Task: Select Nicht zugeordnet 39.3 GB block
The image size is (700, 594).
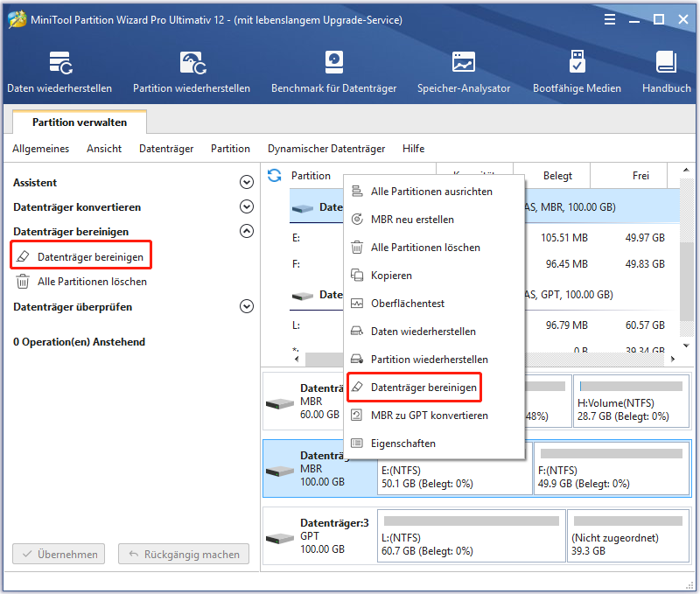Action: (628, 536)
